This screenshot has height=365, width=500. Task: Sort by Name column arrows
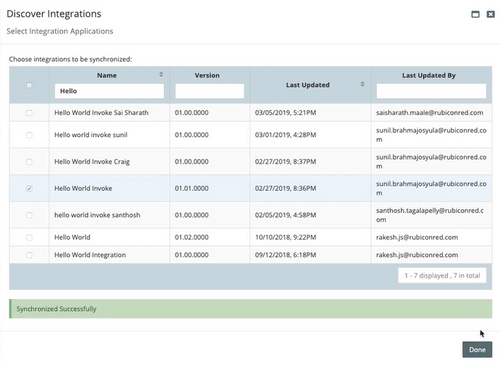pos(161,74)
